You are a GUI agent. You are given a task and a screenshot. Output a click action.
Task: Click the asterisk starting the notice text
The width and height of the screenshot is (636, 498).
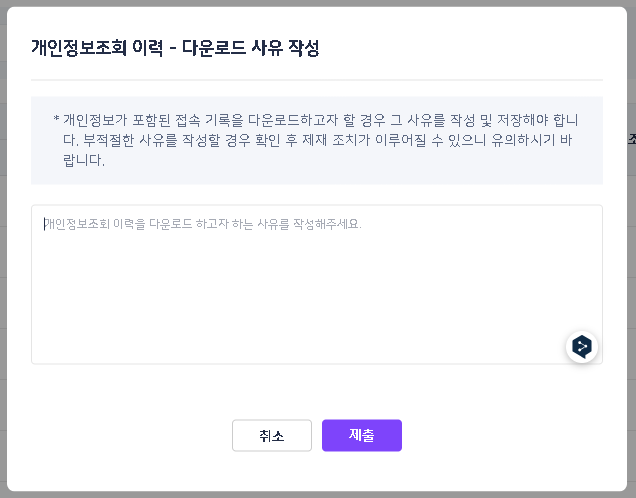pos(56,120)
